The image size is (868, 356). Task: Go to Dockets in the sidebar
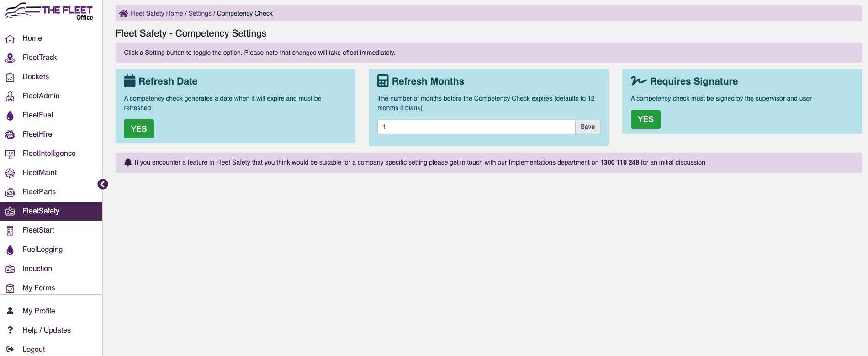point(51,77)
